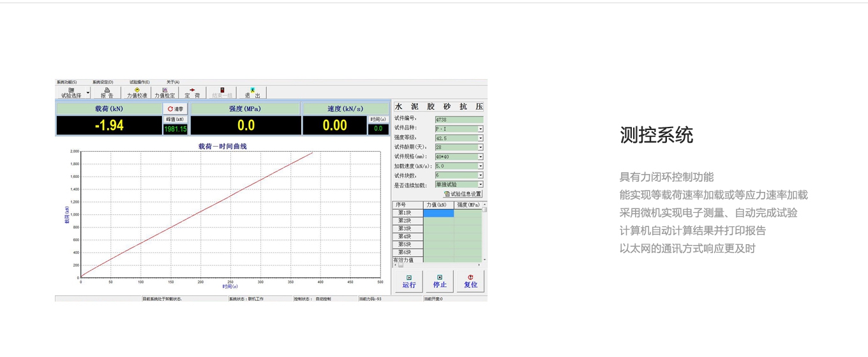Open the 试件品种 specimen type dropdown

click(x=480, y=129)
